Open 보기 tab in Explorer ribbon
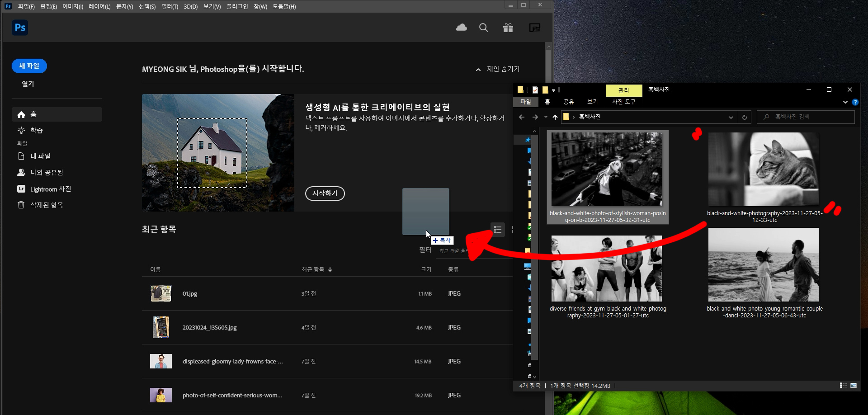This screenshot has width=868, height=415. pyautogui.click(x=592, y=102)
